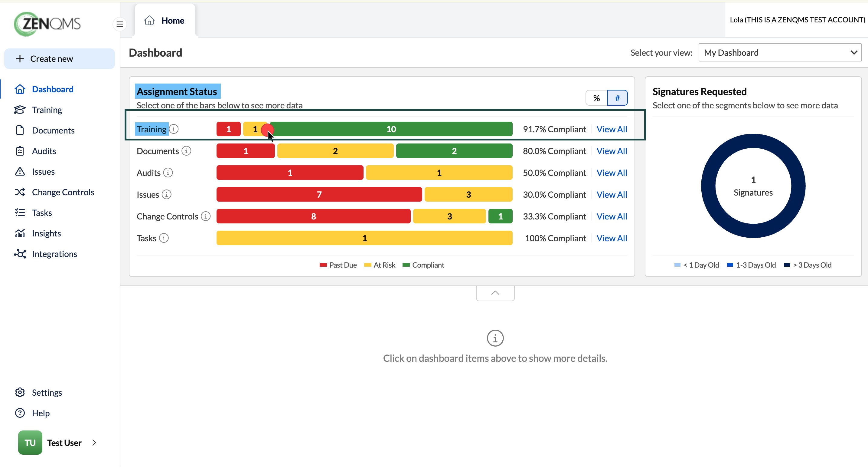Click the Help question mark icon
This screenshot has width=868, height=468.
pos(20,413)
